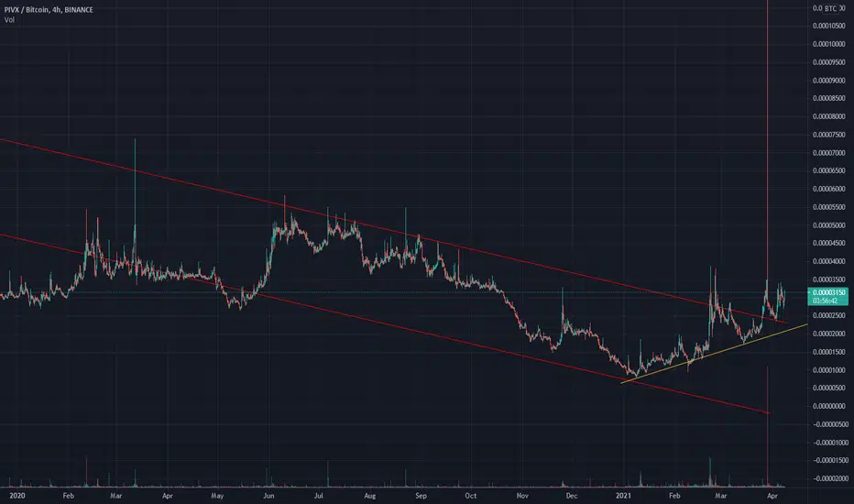Click the PIVX / Bitcoin, 4h, BINANCE title
This screenshot has width=854, height=504.
49,10
